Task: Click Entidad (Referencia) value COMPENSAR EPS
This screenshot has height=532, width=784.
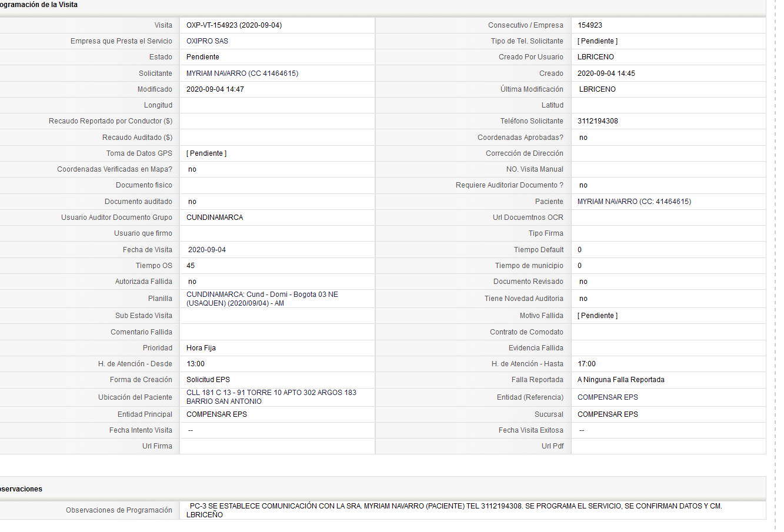Action: [x=608, y=397]
